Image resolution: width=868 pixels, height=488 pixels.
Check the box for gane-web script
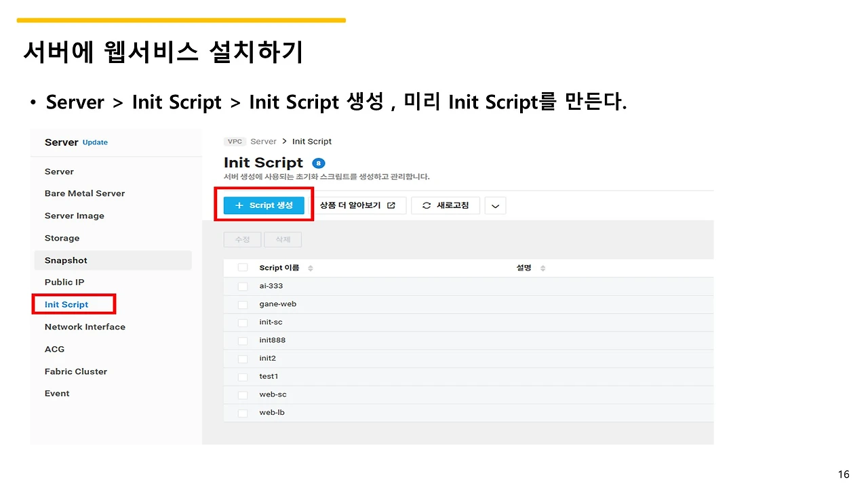point(243,304)
